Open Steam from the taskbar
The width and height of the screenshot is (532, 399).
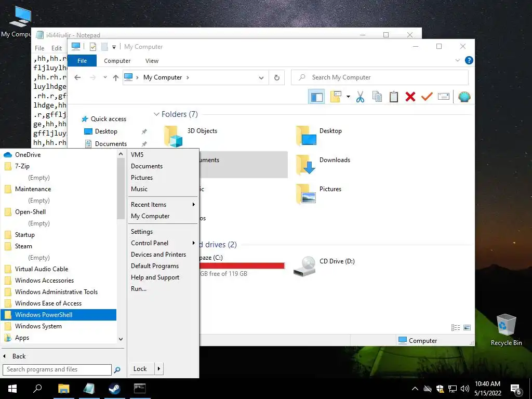(114, 389)
